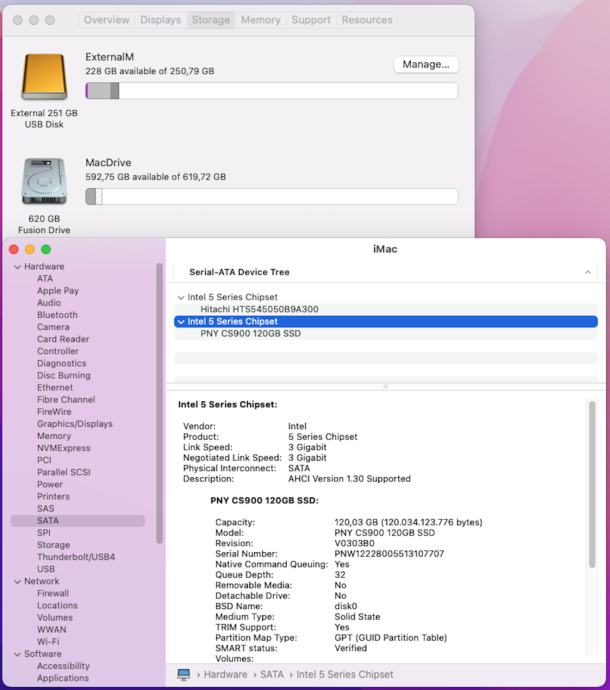
Task: Select Apple Pay in the sidebar
Action: (58, 291)
